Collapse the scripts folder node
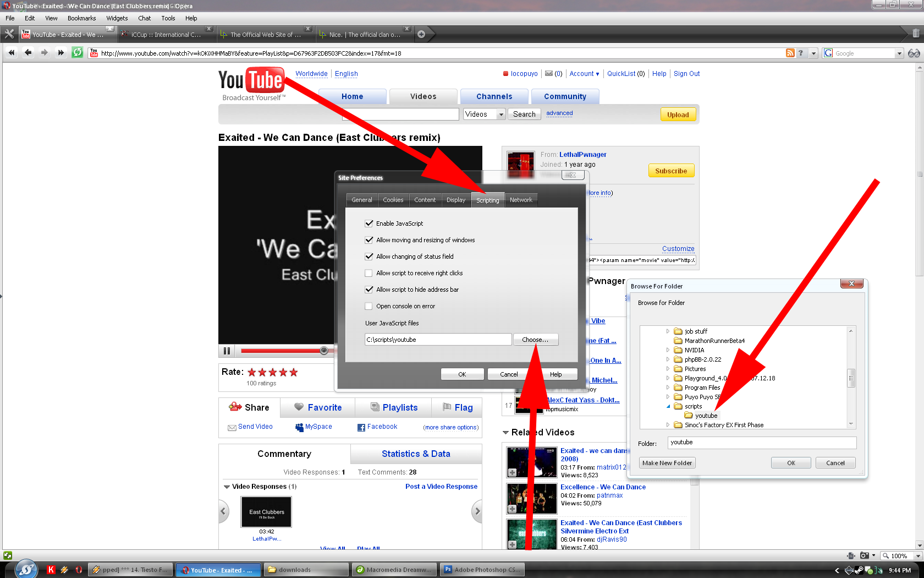The height and width of the screenshot is (578, 924). point(668,406)
